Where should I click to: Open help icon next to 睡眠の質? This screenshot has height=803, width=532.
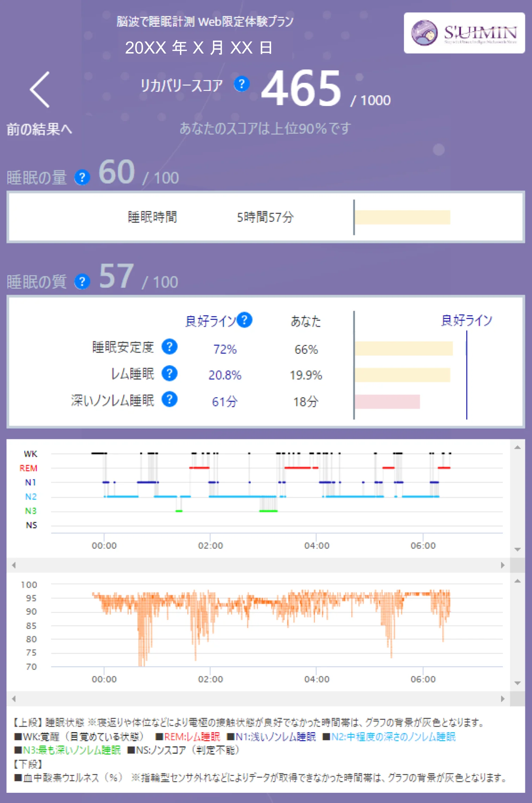(82, 282)
